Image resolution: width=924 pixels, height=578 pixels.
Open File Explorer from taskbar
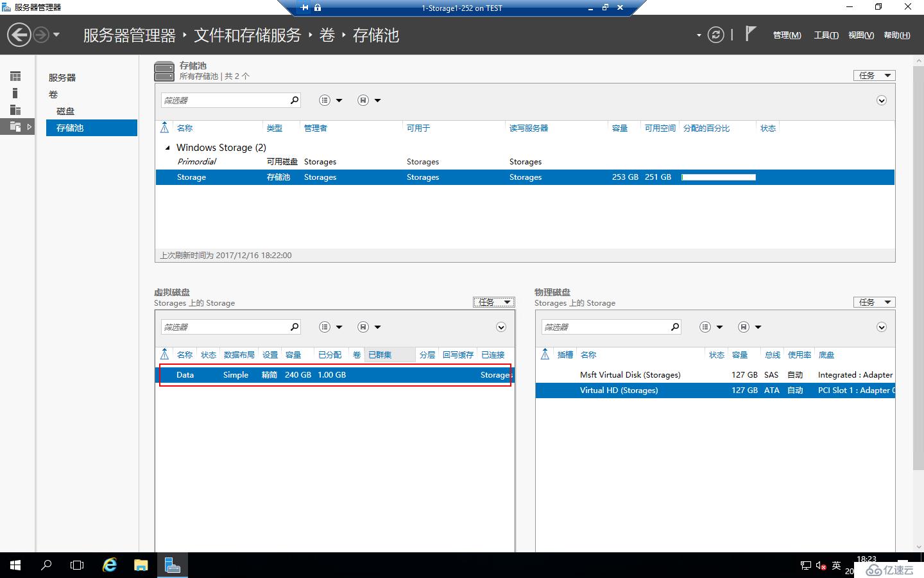click(x=141, y=565)
